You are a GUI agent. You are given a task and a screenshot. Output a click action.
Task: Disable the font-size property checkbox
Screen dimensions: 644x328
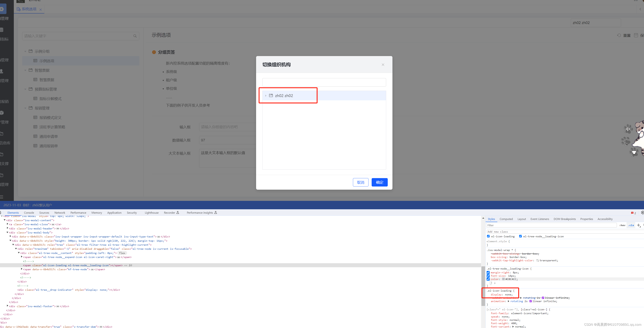[x=488, y=276]
